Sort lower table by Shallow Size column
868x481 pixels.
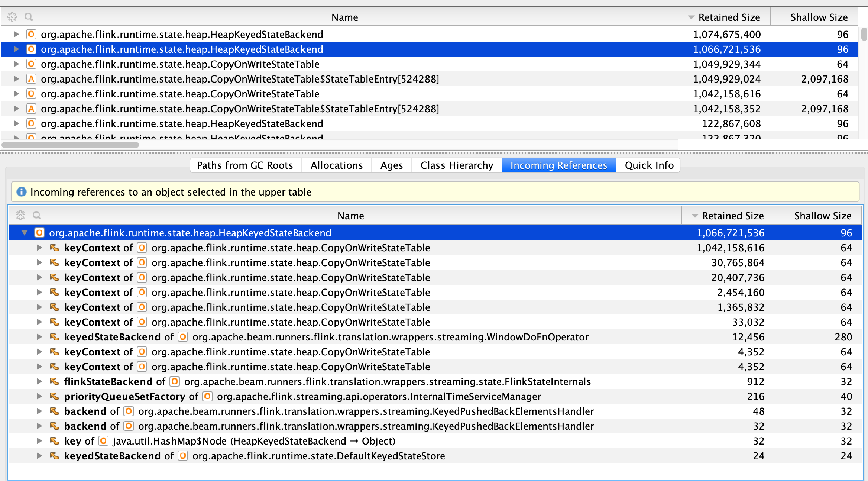(822, 216)
